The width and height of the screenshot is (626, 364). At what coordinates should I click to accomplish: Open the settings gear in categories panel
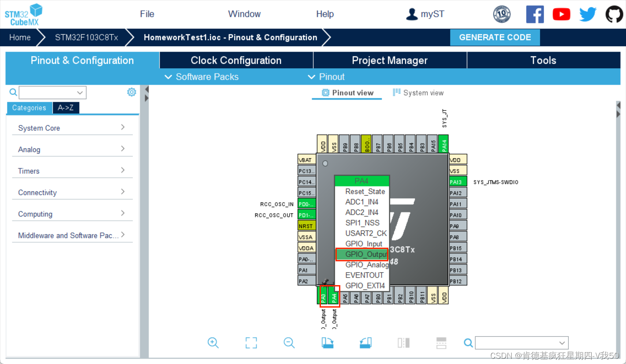click(131, 92)
